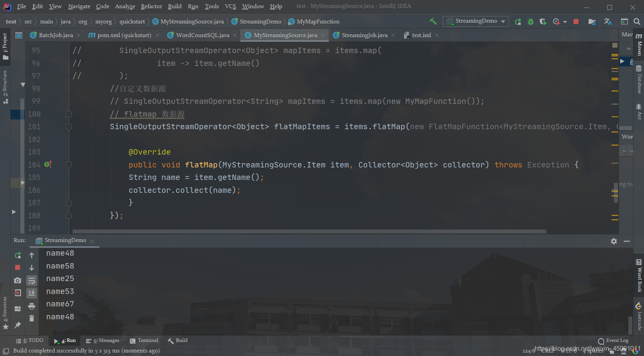This screenshot has width=644, height=356.
Task: Click the camera icon in Run panel
Action: pos(18,280)
